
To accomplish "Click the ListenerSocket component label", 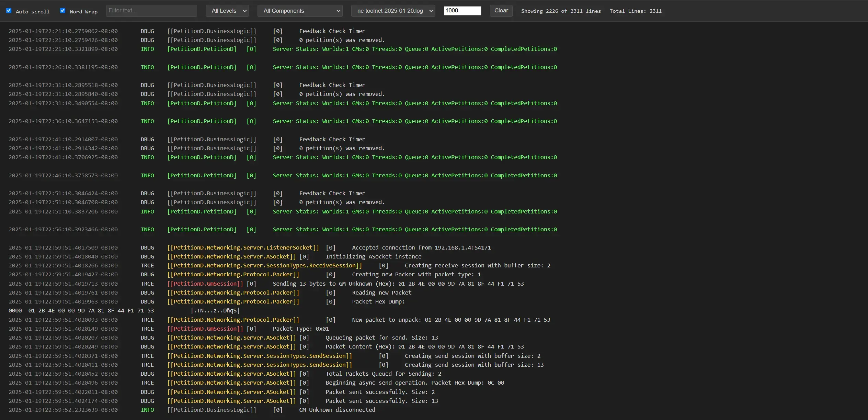I will pos(243,247).
